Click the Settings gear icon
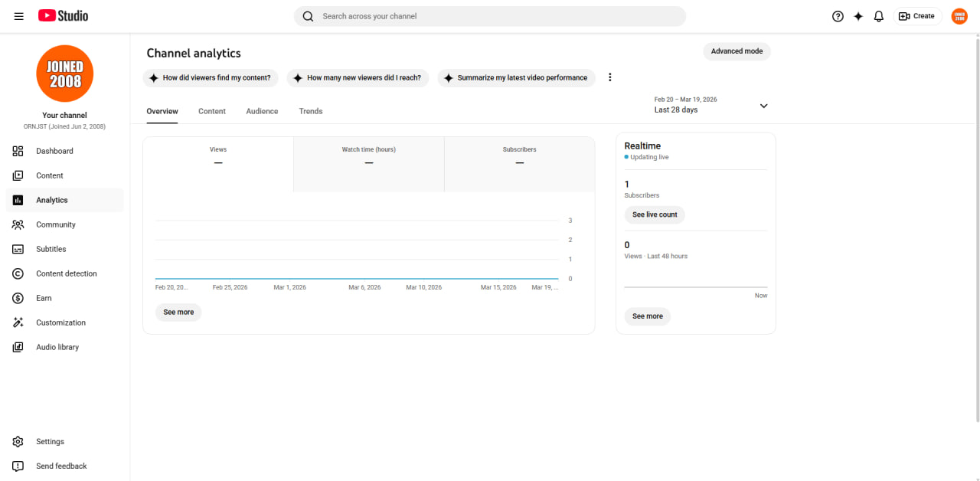 18,441
